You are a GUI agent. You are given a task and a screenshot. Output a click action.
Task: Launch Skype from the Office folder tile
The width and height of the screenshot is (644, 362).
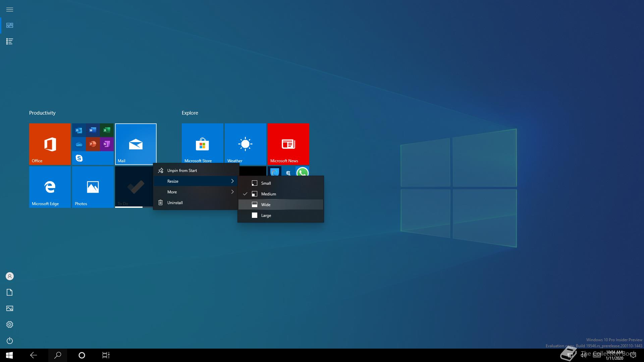point(79,158)
